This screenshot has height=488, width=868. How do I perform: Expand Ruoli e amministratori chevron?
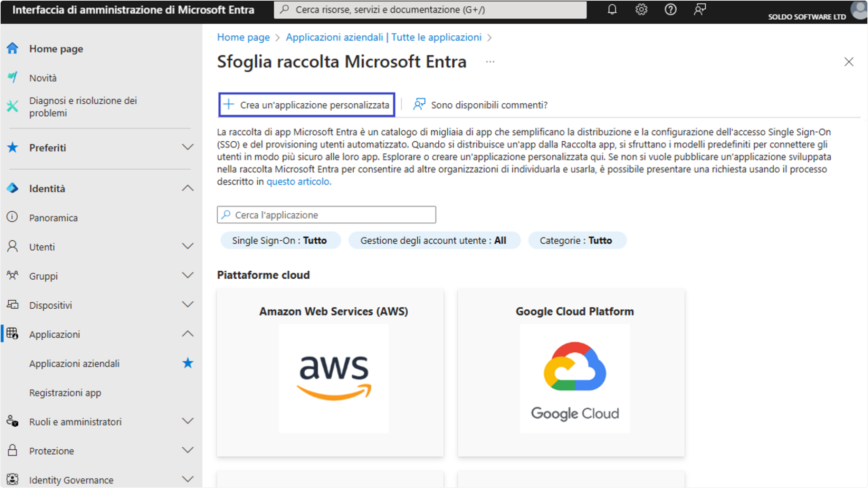coord(188,421)
